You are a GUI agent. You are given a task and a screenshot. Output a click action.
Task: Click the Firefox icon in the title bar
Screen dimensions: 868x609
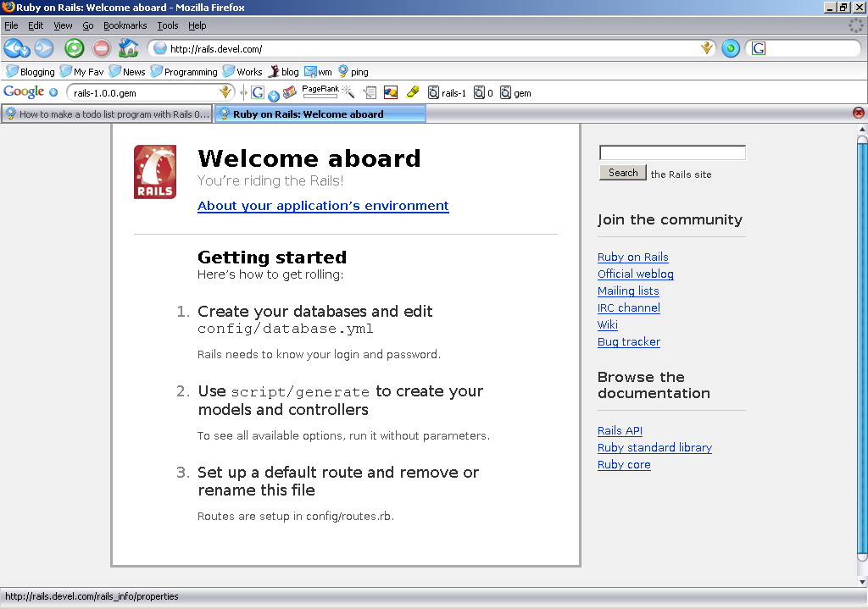click(8, 7)
